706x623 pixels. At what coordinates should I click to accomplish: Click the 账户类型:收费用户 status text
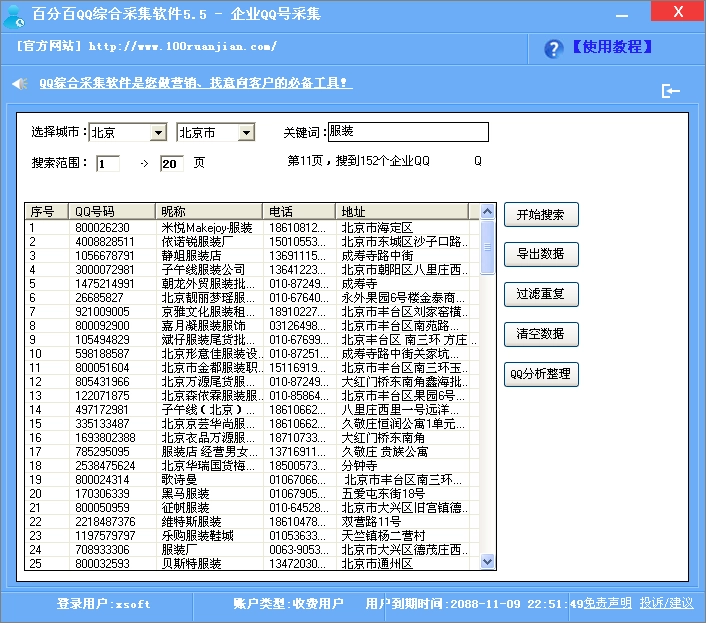[288, 604]
